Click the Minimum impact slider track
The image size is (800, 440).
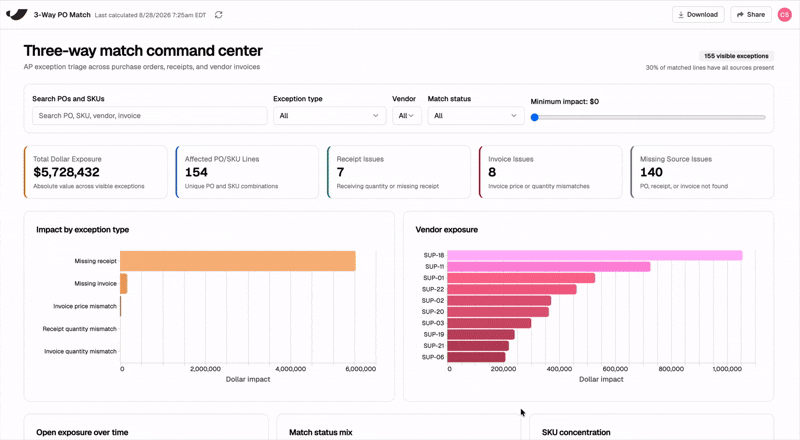(x=648, y=117)
